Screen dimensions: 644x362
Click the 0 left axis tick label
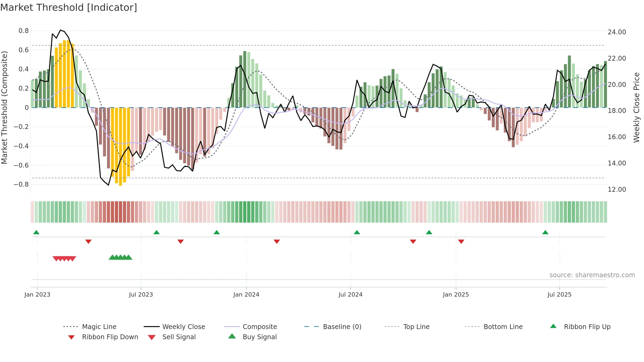click(27, 108)
